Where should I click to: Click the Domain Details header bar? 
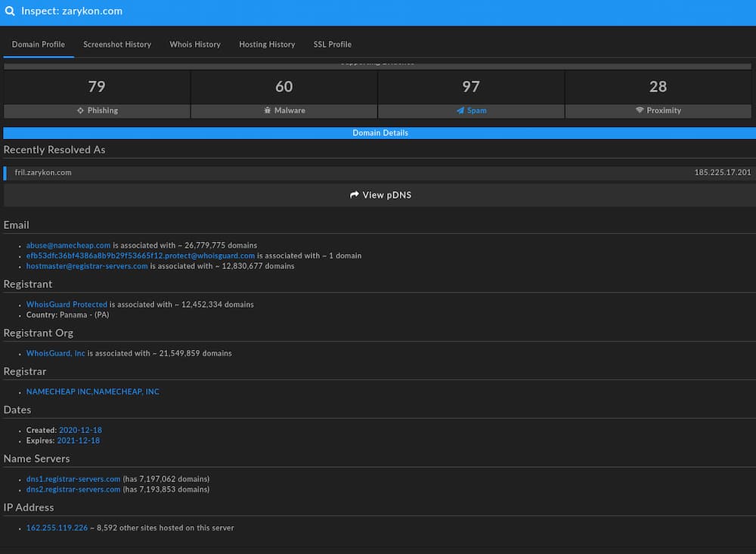tap(380, 133)
